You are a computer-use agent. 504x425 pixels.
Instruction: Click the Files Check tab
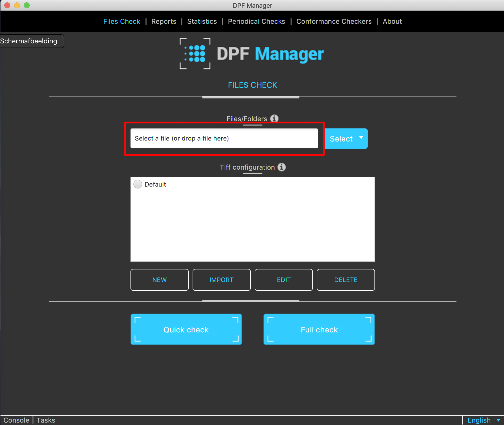click(122, 21)
